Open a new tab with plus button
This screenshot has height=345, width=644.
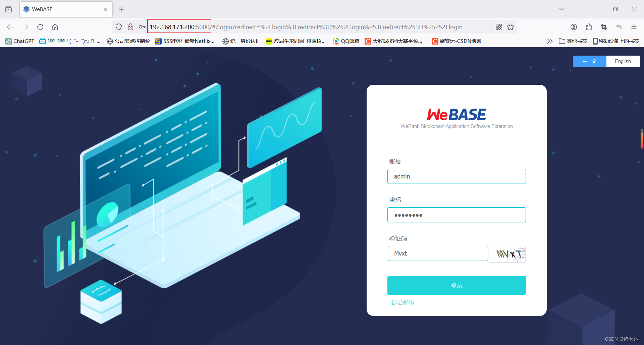tap(121, 9)
